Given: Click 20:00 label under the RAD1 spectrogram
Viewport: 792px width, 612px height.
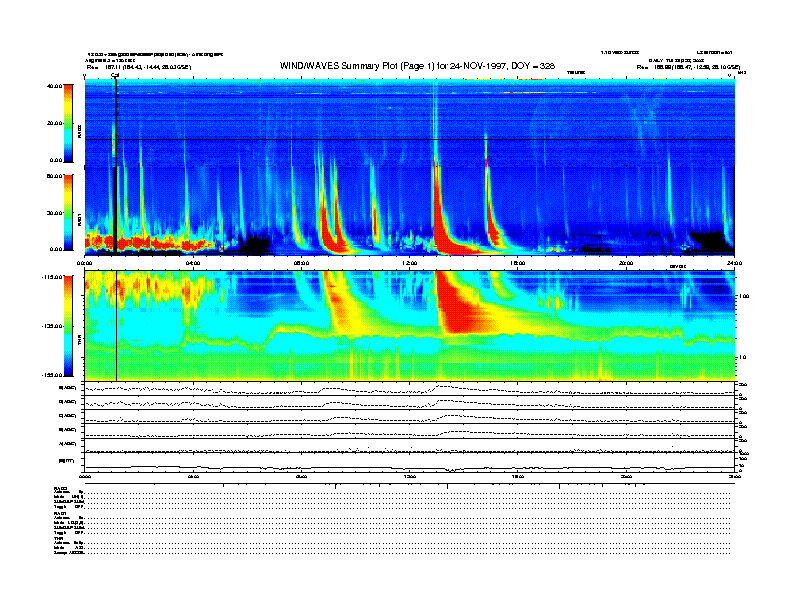Looking at the screenshot, I should 626,263.
